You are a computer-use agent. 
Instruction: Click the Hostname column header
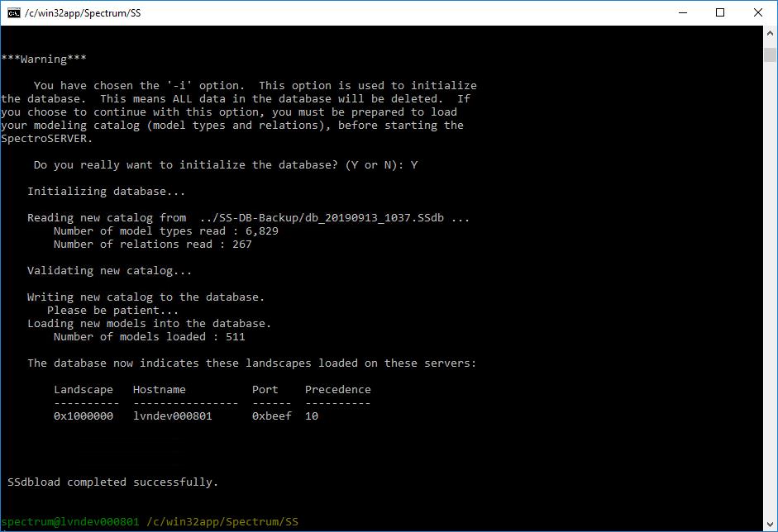point(159,389)
